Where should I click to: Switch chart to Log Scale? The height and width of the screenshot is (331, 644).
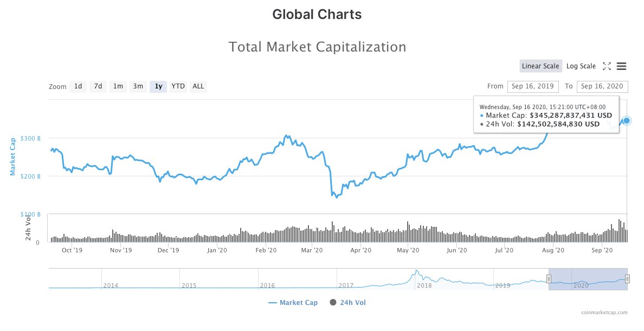tap(581, 66)
